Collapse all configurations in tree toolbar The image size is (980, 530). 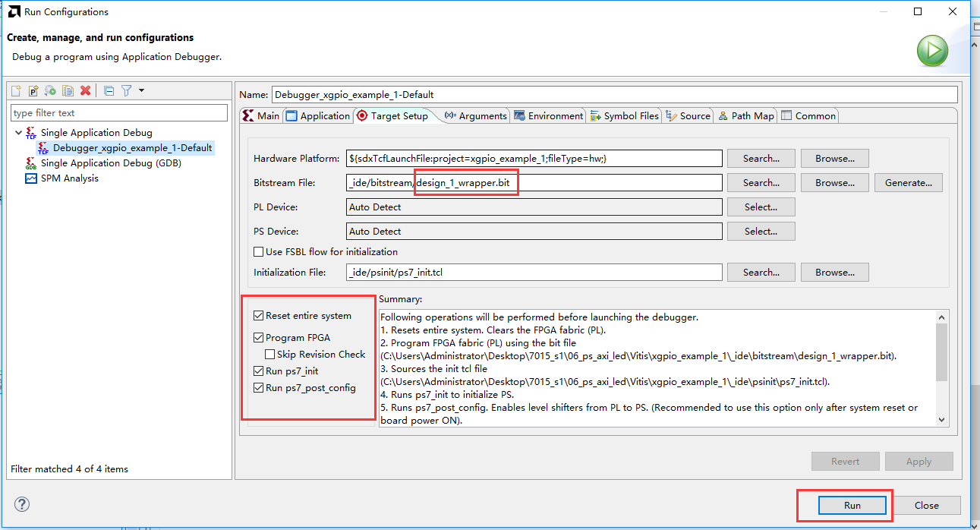click(x=109, y=90)
